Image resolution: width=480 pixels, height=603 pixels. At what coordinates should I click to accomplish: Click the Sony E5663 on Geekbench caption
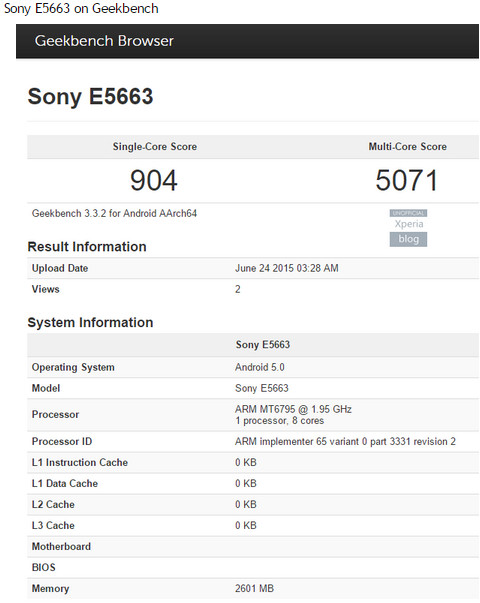point(81,8)
